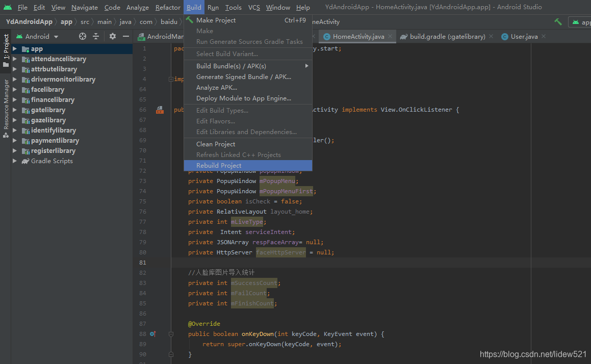Expand the app module tree node

[x=15, y=48]
